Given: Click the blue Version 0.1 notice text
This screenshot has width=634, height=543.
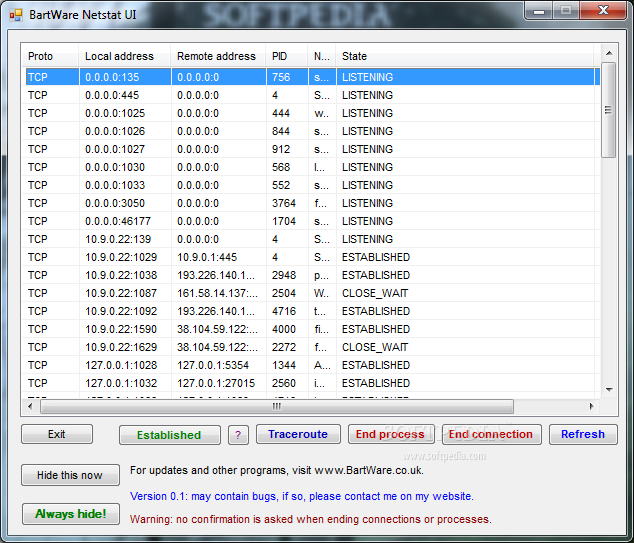Looking at the screenshot, I should [x=302, y=496].
